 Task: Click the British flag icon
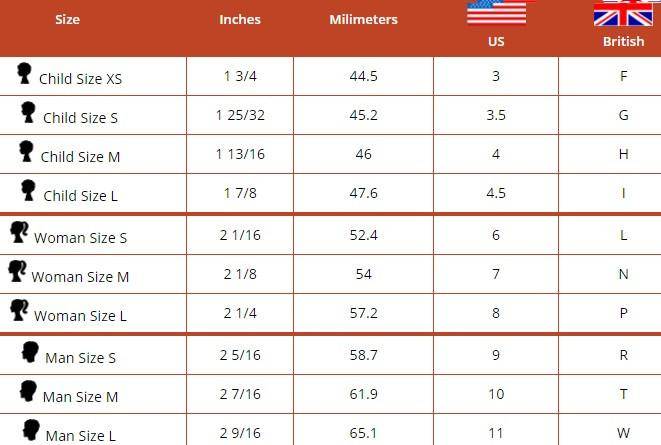click(x=623, y=13)
